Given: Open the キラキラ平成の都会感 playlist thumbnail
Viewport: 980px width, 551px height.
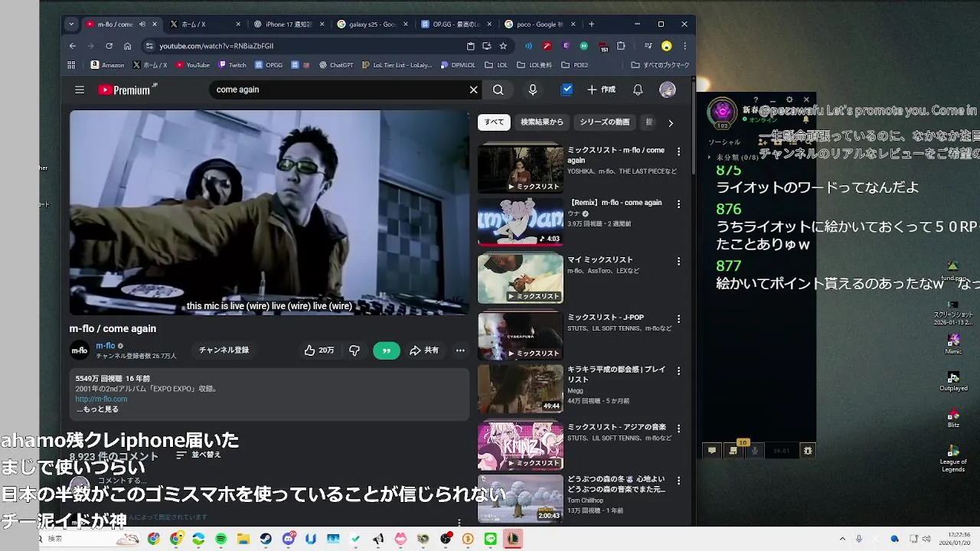Looking at the screenshot, I should (521, 389).
